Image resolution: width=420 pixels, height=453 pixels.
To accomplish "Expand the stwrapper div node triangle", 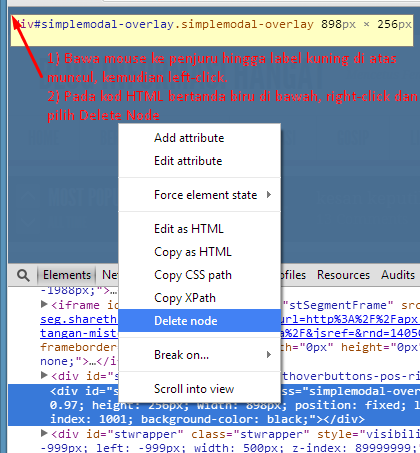I will 44,433.
